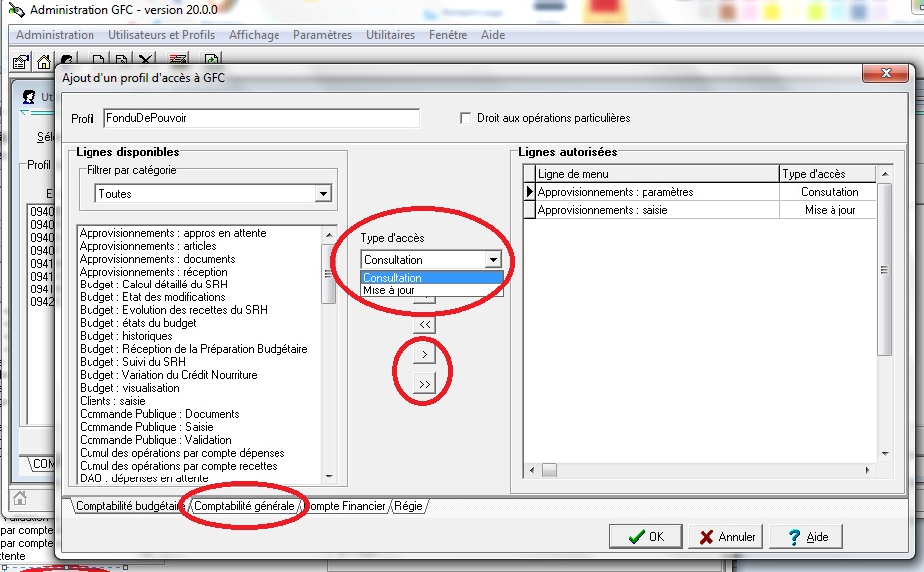Click the single right arrow button
The image size is (924, 572).
click(x=425, y=355)
